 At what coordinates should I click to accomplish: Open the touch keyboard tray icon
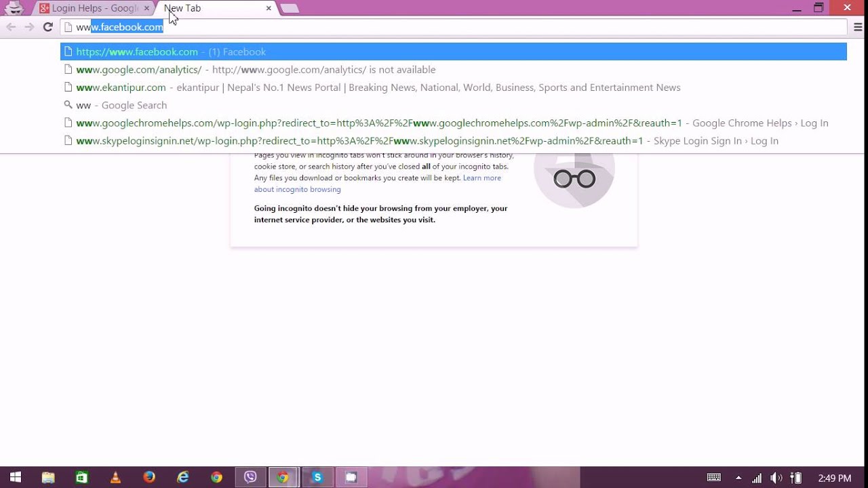(x=714, y=478)
